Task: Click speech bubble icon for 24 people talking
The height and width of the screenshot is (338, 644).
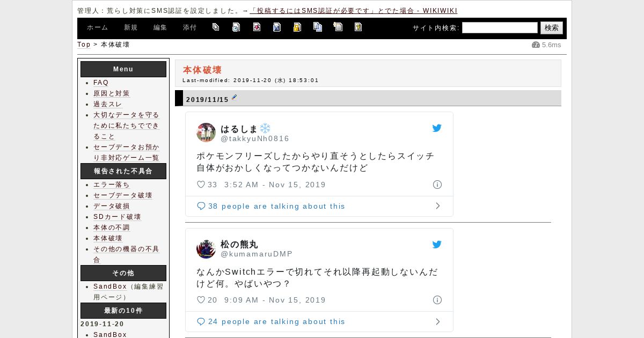Action: pos(201,321)
